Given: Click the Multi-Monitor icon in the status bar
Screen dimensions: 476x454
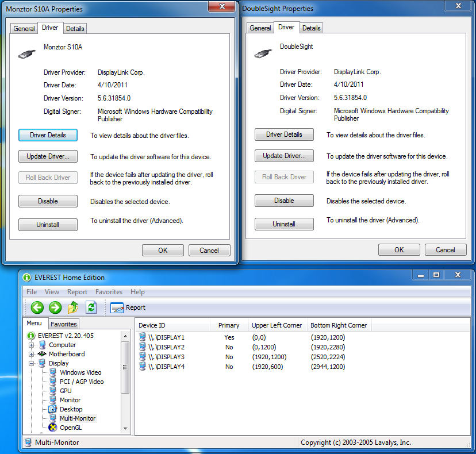Looking at the screenshot, I should [x=28, y=443].
